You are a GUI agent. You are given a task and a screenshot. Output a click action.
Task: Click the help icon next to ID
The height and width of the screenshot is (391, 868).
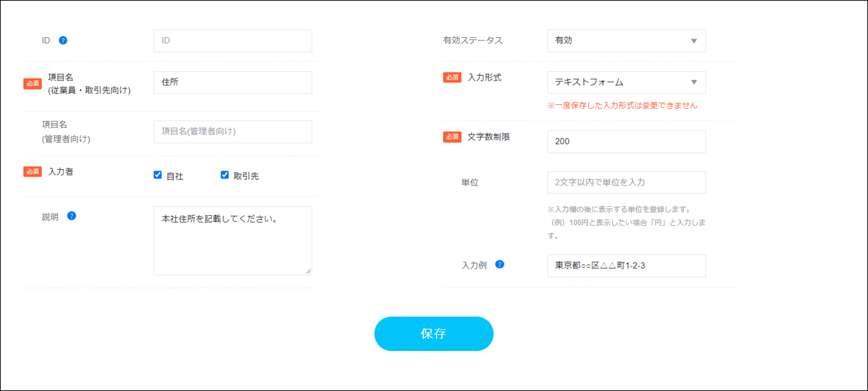coord(63,41)
